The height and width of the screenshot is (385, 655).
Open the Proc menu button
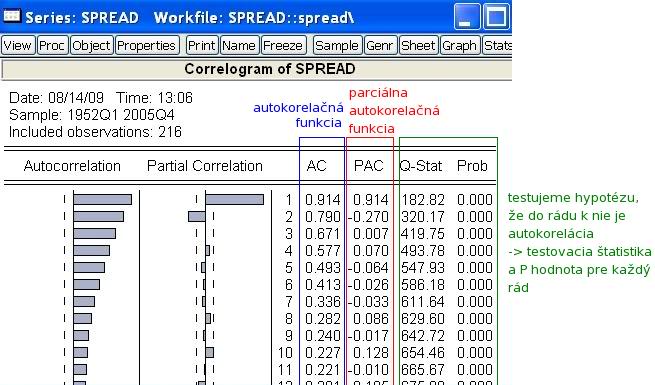[x=52, y=45]
